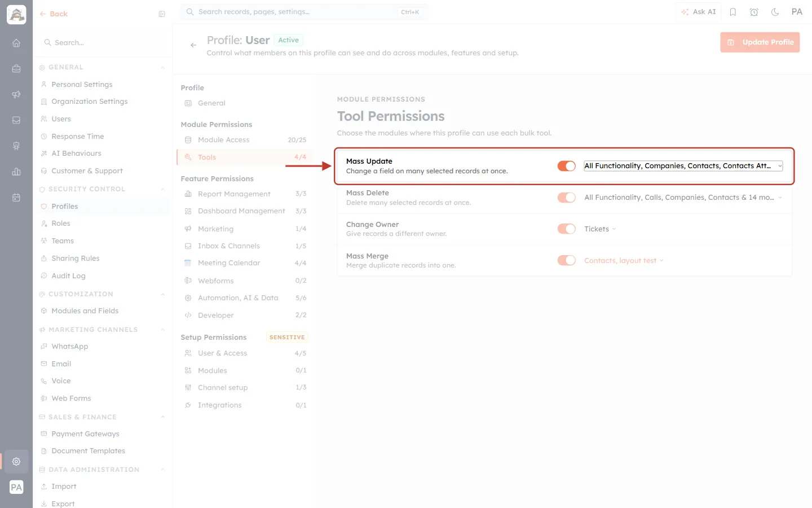This screenshot has height=508, width=812.
Task: Open Report Management feature permissions
Action: (245, 194)
